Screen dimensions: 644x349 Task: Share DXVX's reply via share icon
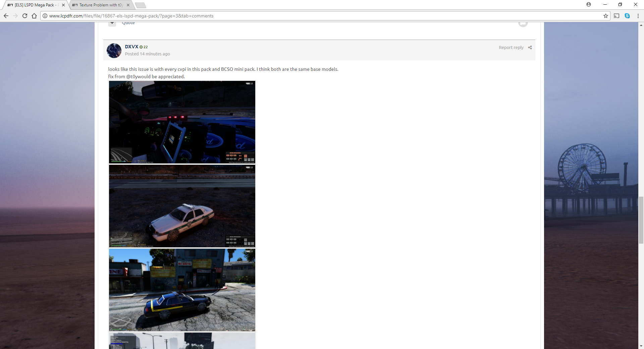tap(530, 48)
